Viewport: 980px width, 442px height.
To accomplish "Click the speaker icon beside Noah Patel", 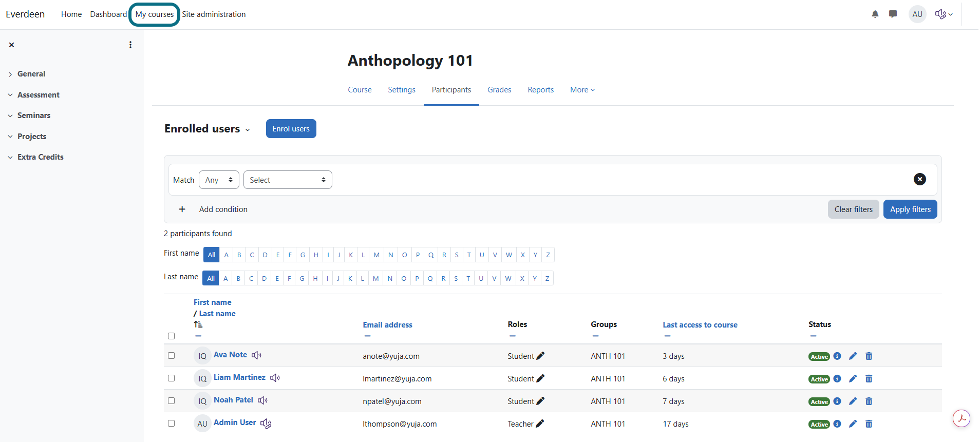I will pyautogui.click(x=262, y=400).
